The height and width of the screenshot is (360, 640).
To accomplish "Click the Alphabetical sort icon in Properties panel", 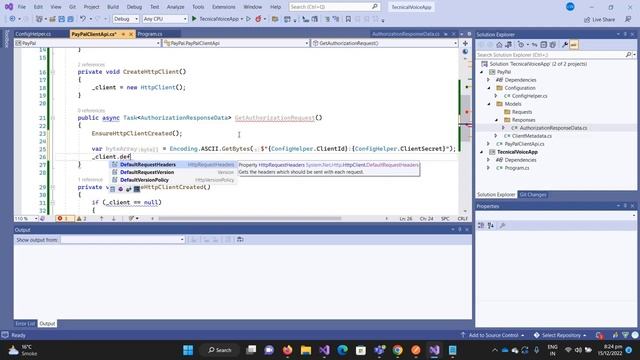I will pyautogui.click(x=491, y=225).
